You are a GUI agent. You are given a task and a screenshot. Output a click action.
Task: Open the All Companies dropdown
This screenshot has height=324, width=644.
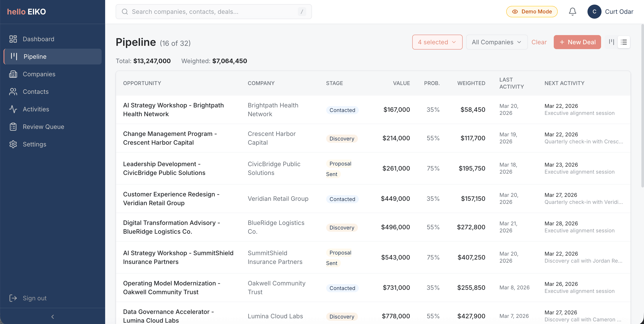(x=497, y=42)
